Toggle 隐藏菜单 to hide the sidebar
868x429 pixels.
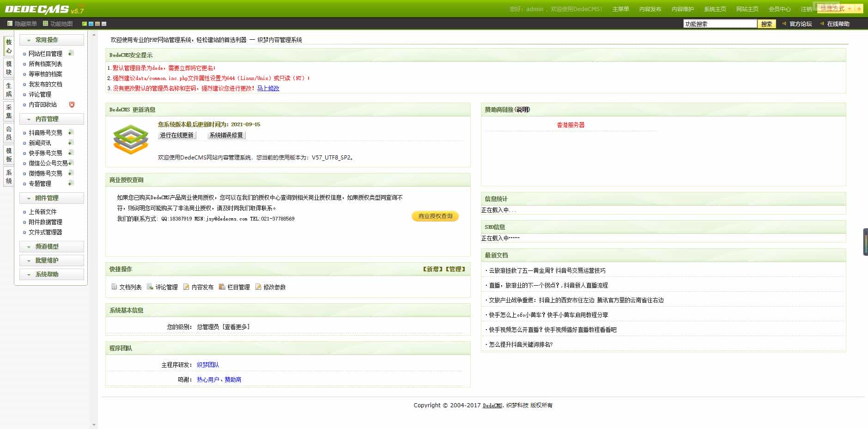point(22,24)
